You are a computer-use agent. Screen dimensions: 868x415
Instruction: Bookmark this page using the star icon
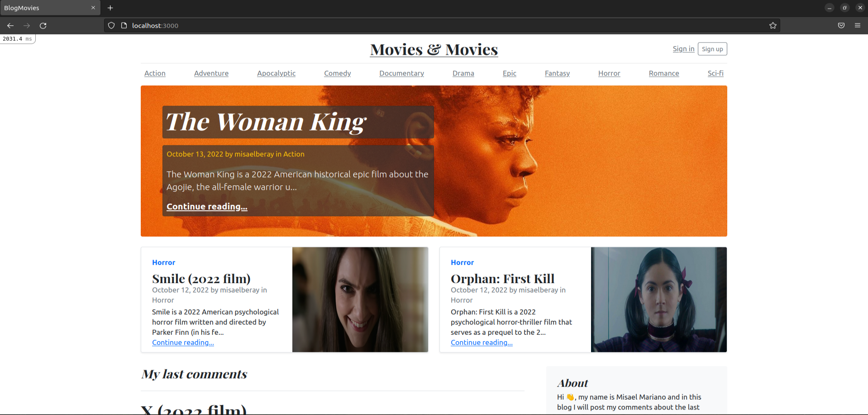(x=773, y=25)
